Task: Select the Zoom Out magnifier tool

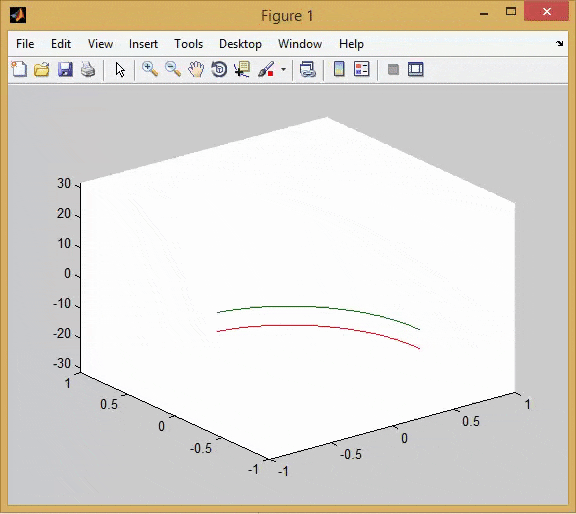Action: point(173,69)
